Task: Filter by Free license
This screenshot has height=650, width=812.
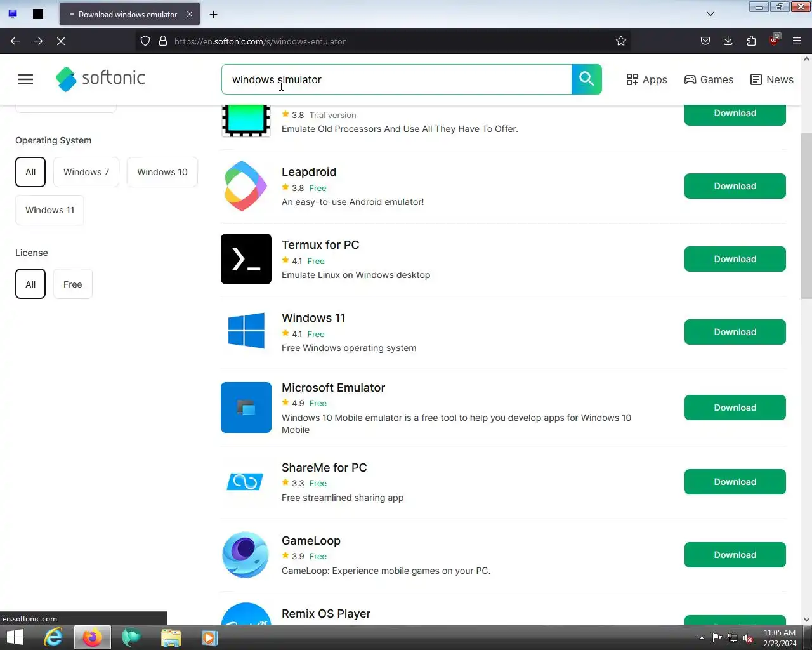Action: point(72,284)
